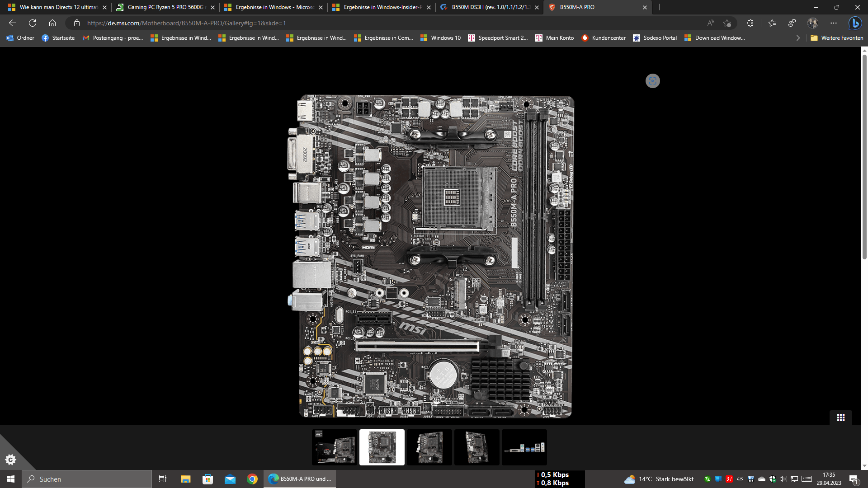868x488 pixels.
Task: Open the favorites list icon
Action: pyautogui.click(x=772, y=23)
